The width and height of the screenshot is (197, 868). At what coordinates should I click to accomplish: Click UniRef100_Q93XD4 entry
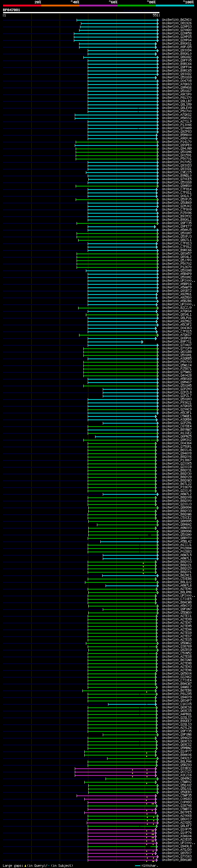tap(177, 50)
